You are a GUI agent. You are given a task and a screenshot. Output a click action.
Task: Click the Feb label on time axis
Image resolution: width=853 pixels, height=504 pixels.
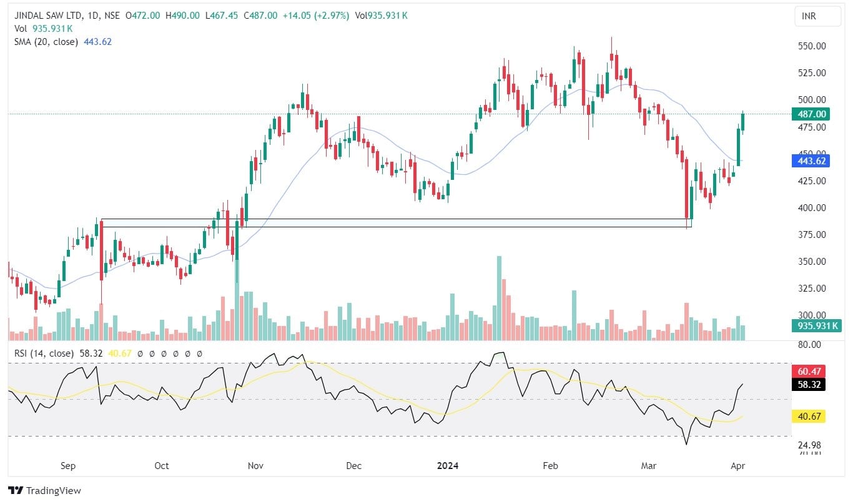pyautogui.click(x=550, y=466)
